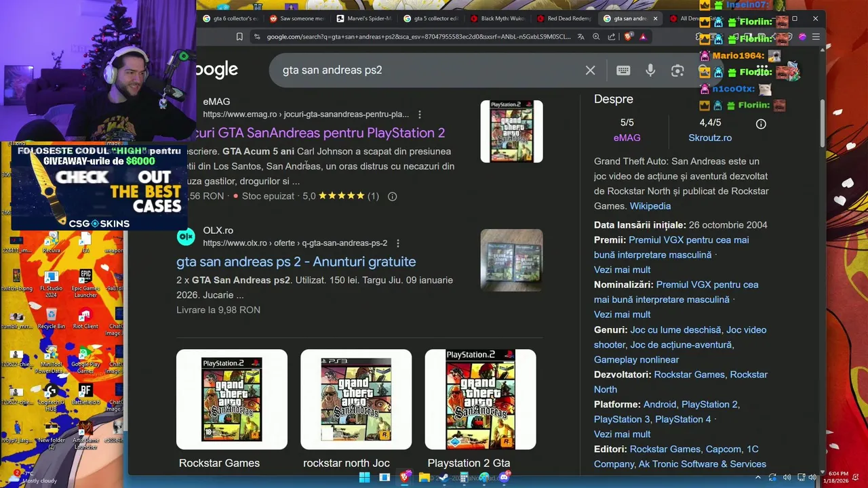Launch Riot Client from desktop

(x=85, y=319)
